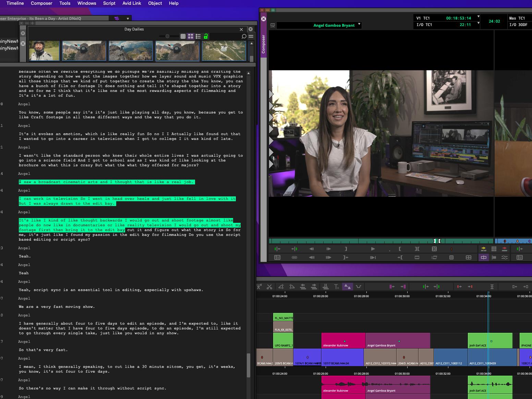Image resolution: width=532 pixels, height=399 pixels.
Task: Toggle the green lock in Day Dailies bin
Action: click(x=206, y=36)
